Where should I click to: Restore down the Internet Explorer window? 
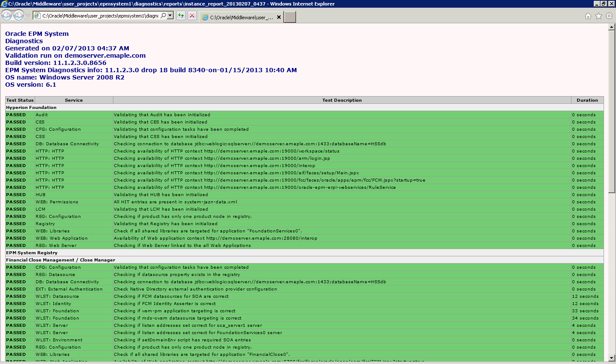[x=604, y=3]
